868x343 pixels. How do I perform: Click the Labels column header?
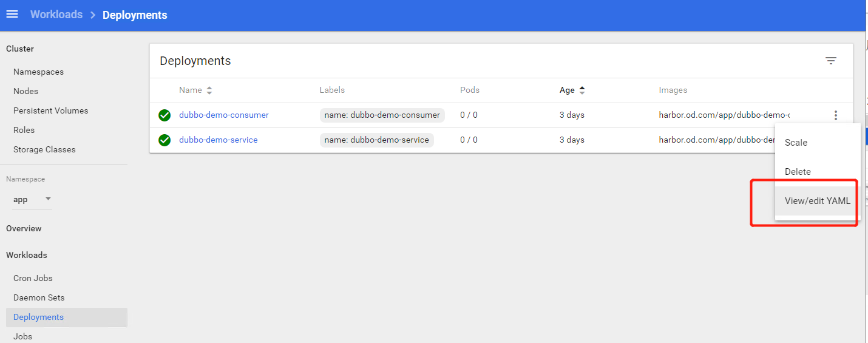[332, 90]
